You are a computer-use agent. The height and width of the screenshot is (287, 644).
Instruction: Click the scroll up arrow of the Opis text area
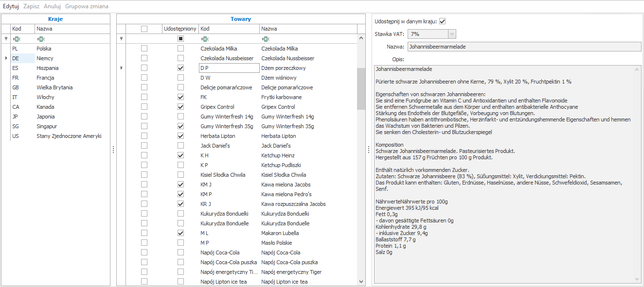[637, 69]
